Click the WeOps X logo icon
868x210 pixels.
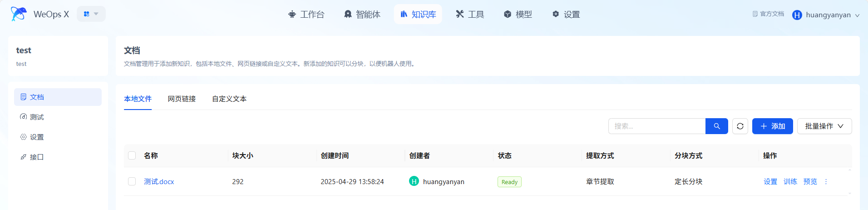(19, 14)
